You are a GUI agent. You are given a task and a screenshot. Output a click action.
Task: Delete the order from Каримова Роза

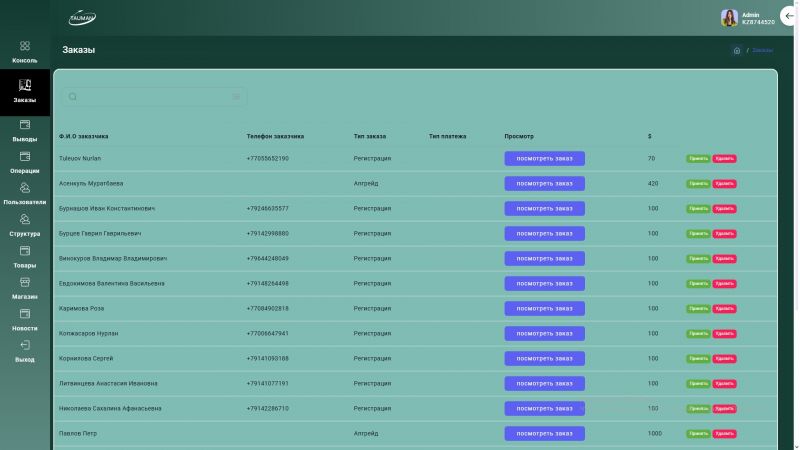point(724,309)
